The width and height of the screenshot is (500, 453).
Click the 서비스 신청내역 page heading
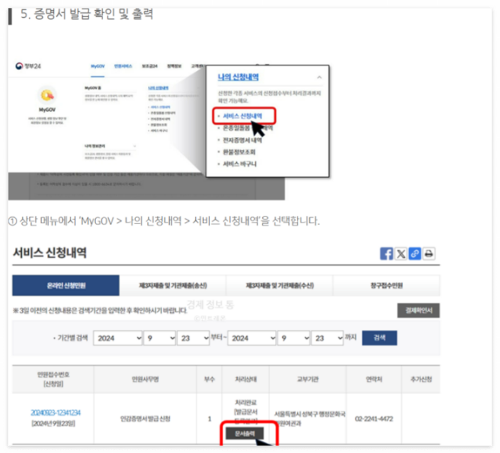(50, 253)
